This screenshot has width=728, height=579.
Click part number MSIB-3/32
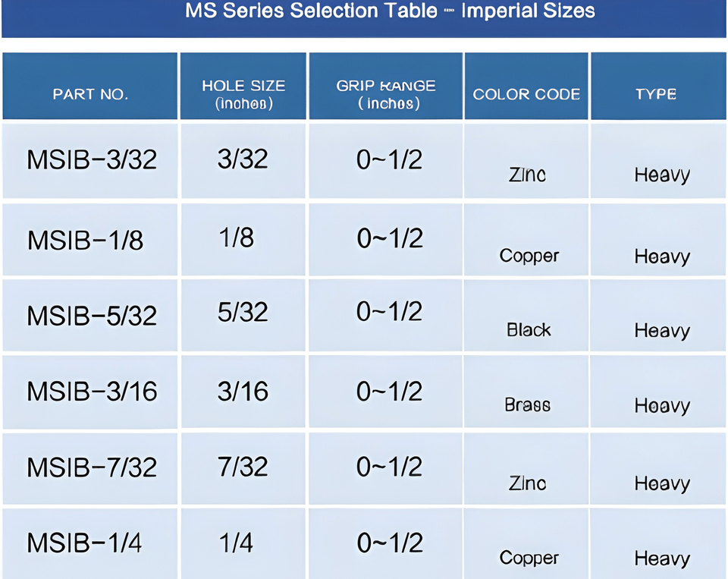(92, 160)
